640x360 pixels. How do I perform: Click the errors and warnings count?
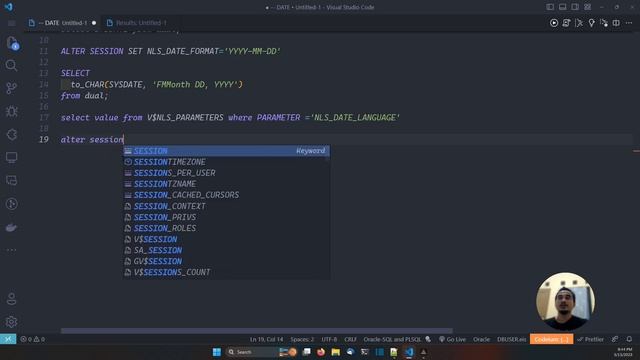[33, 339]
